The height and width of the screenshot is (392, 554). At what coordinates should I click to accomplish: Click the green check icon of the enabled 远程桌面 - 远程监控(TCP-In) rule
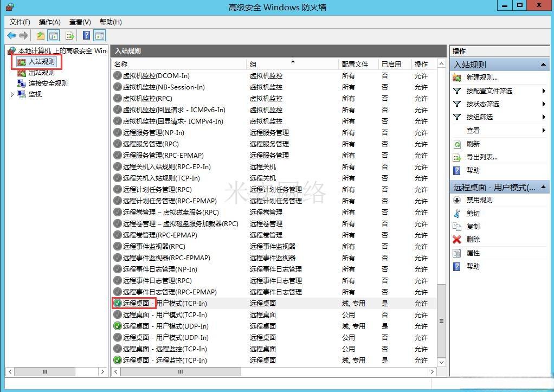pyautogui.click(x=117, y=360)
